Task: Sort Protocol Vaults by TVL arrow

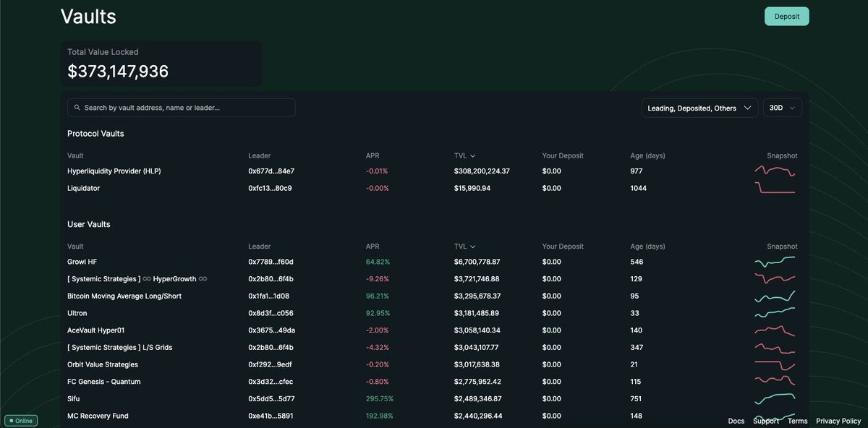Action: pos(473,155)
